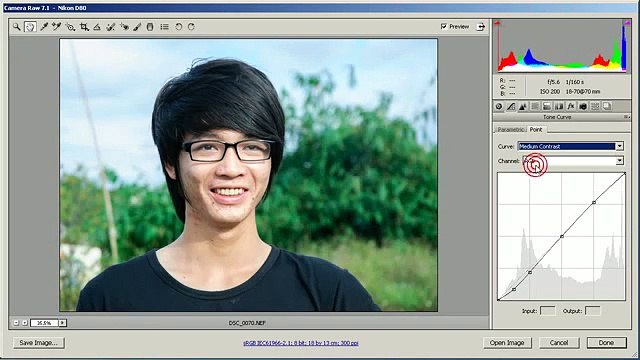640x360 pixels.
Task: Click the RGB histogram display
Action: [562, 47]
